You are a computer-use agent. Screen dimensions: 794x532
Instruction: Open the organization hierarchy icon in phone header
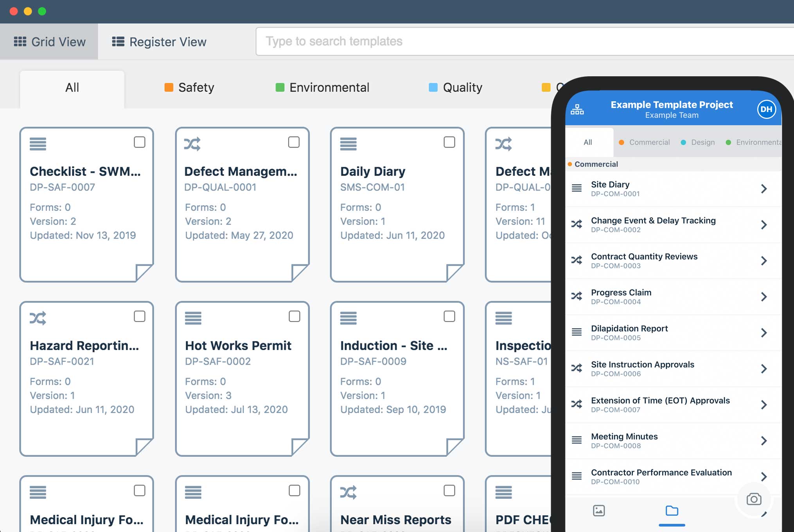tap(577, 110)
